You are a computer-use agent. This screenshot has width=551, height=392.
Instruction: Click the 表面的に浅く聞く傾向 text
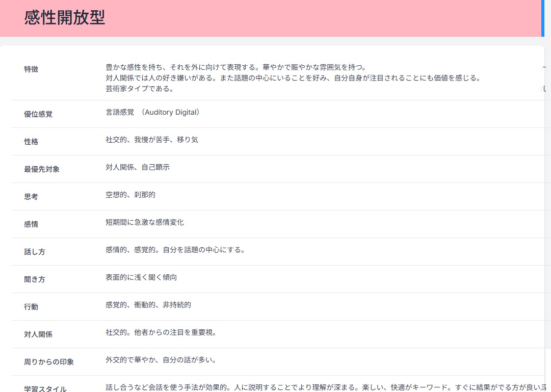pos(141,277)
